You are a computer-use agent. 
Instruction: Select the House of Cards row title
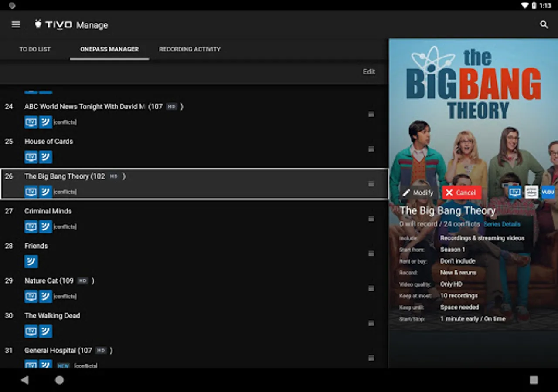pos(49,141)
